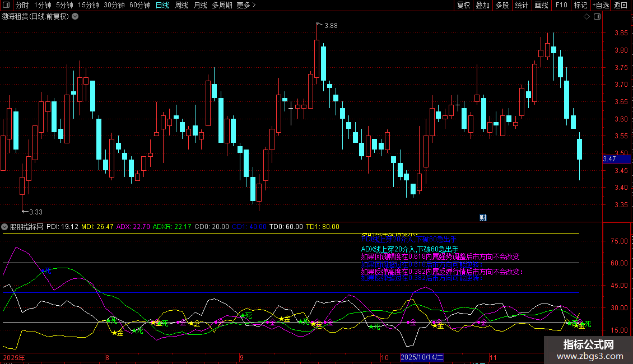Switch to the 周线 weekly chart tab
This screenshot has width=633, height=364.
click(x=181, y=6)
